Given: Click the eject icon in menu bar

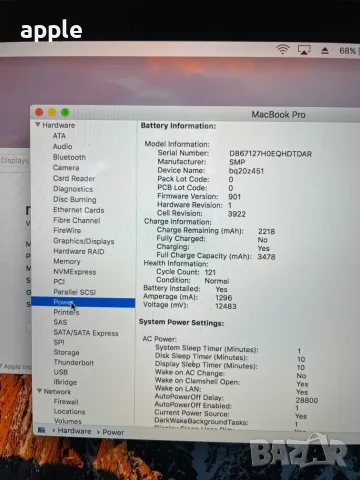Looking at the screenshot, I should (325, 51).
